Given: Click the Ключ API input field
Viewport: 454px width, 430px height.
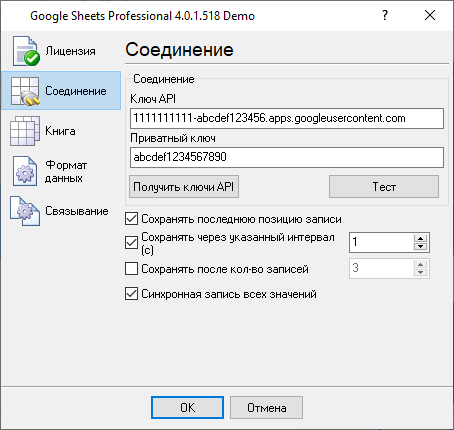Looking at the screenshot, I should [287, 118].
